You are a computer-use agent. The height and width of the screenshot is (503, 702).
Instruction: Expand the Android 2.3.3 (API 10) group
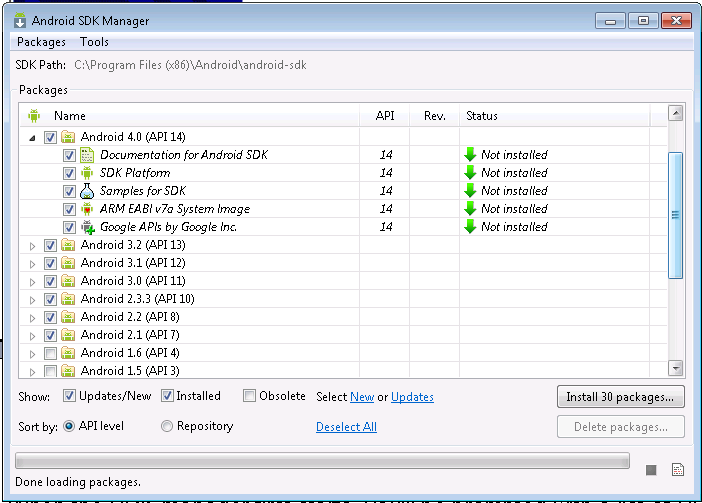click(32, 299)
